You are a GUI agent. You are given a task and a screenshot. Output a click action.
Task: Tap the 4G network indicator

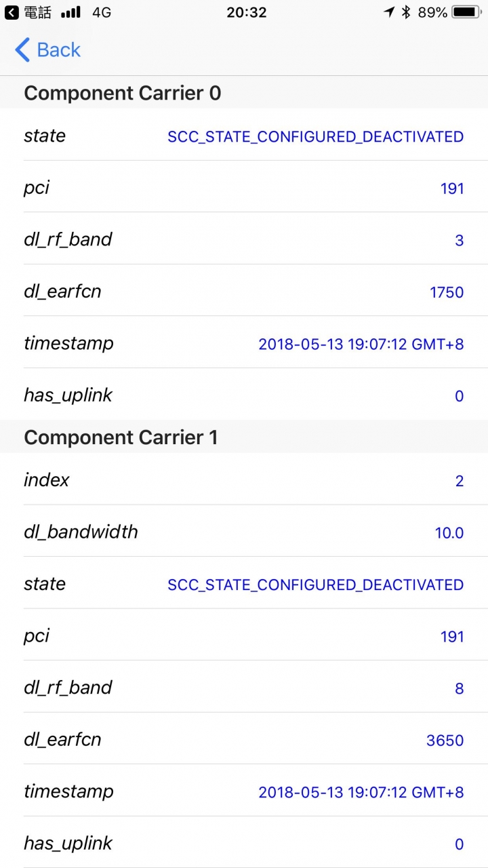click(x=102, y=12)
